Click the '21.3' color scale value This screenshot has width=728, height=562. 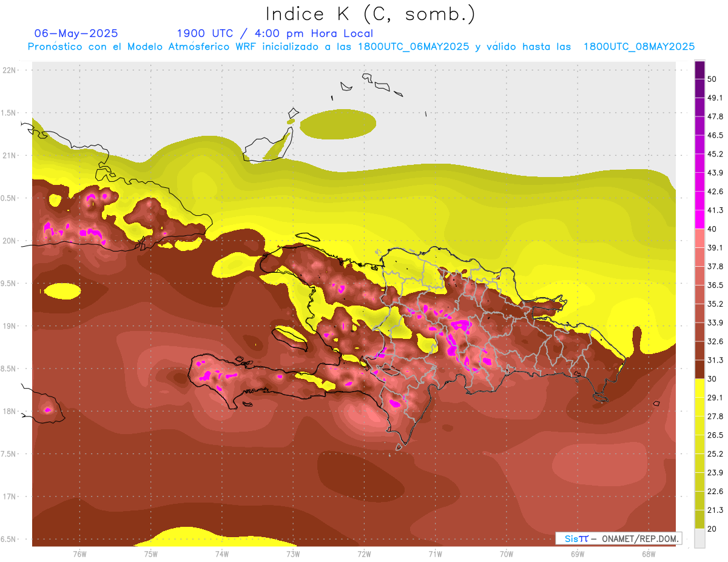[x=716, y=510]
